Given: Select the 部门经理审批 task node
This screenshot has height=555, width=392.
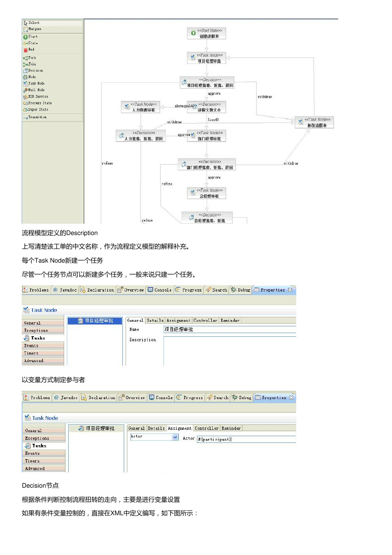Looking at the screenshot, I should coord(206,136).
